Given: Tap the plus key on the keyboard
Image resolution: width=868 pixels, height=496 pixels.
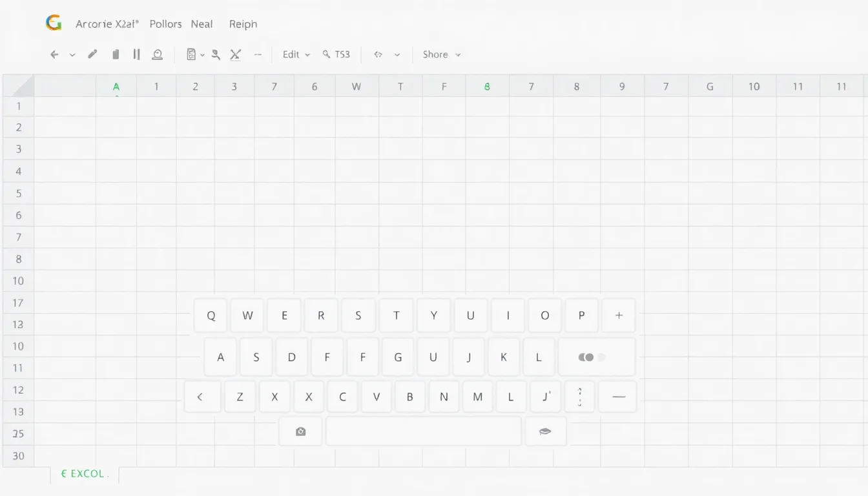Looking at the screenshot, I should (619, 316).
